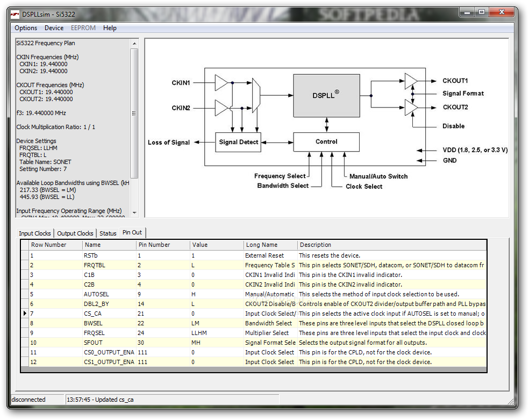This screenshot has height=420, width=529.
Task: Click the Control block in the diagram
Action: pyautogui.click(x=326, y=141)
